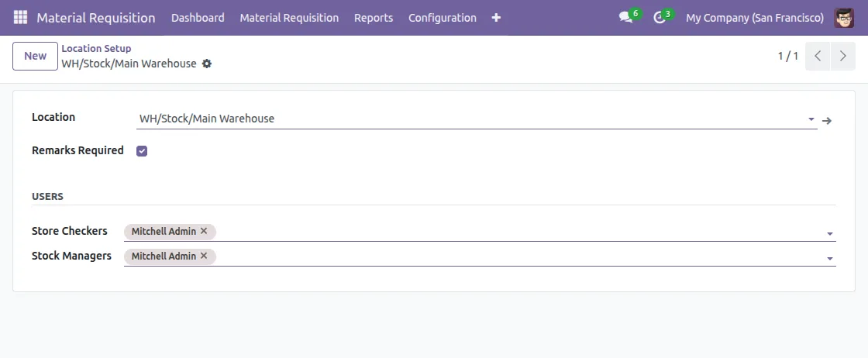Open the Configuration menu

pyautogui.click(x=442, y=17)
